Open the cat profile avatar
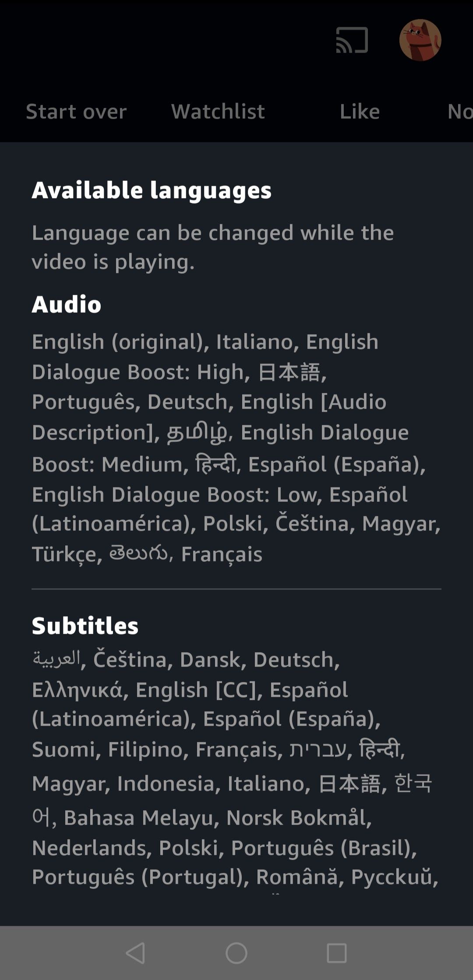Image resolution: width=473 pixels, height=980 pixels. 420,40
